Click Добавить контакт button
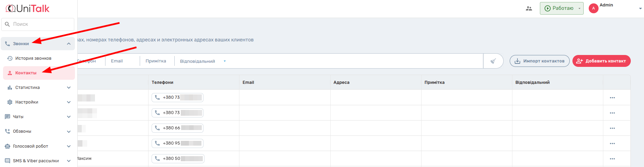644x167 pixels. coord(601,61)
